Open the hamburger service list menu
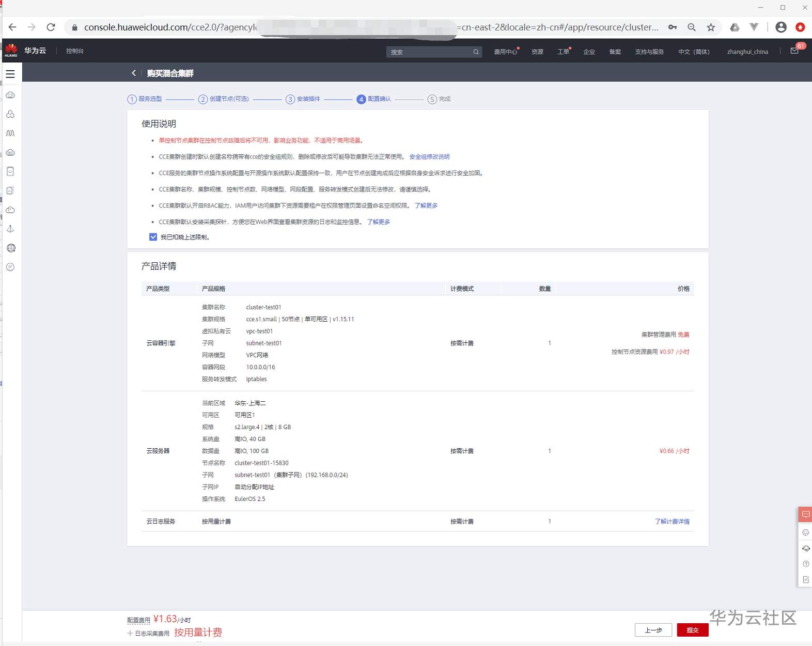The height and width of the screenshot is (646, 812). pos(10,74)
